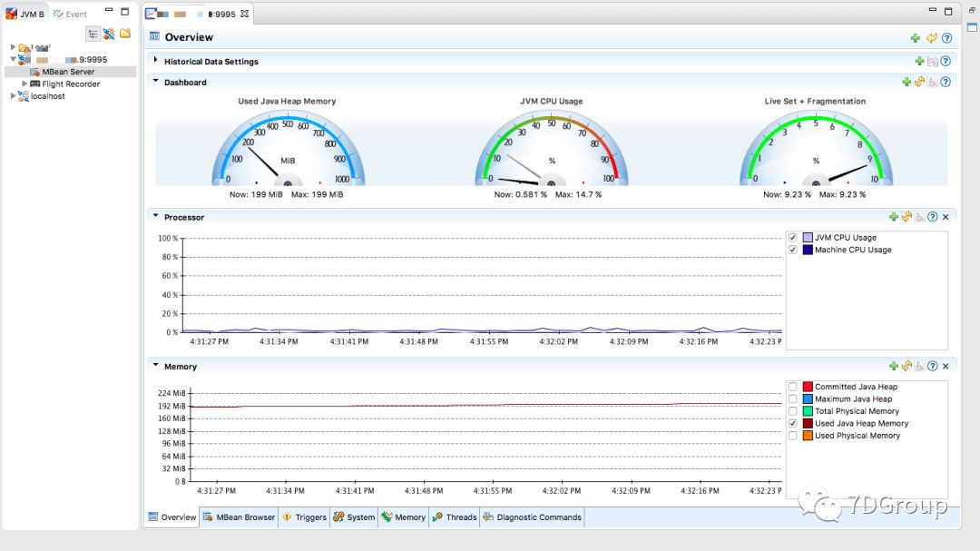Open help for Historical Data Settings
Screen dimensions: 980x551
click(946, 62)
